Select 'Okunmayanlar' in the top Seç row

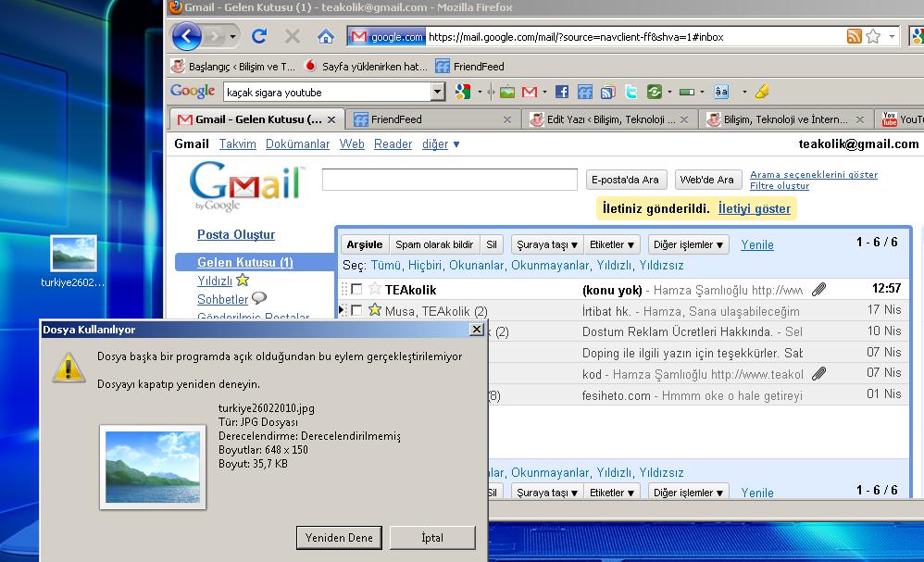click(x=550, y=265)
